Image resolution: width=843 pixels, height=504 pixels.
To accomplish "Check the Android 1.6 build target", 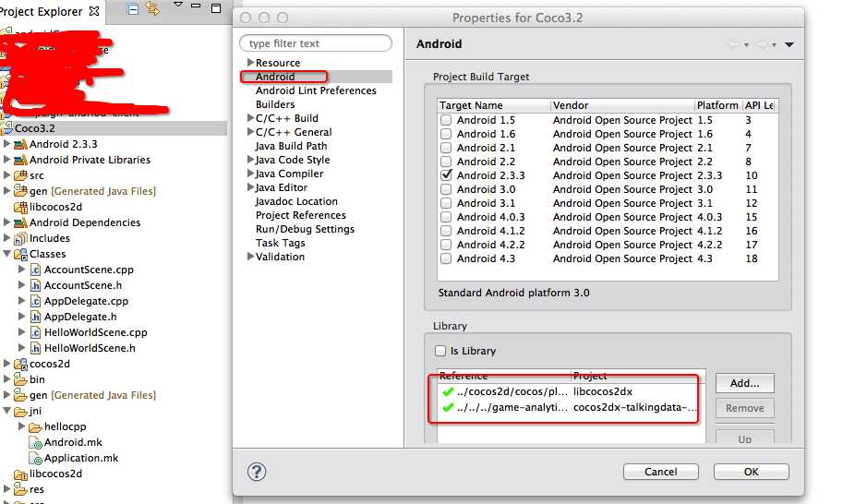I will pyautogui.click(x=446, y=134).
